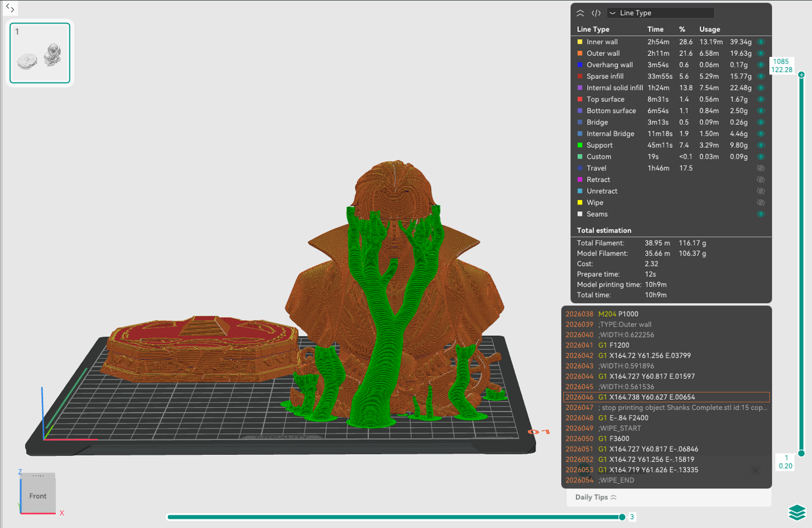
Task: Toggle the Custom line type eye
Action: point(761,157)
